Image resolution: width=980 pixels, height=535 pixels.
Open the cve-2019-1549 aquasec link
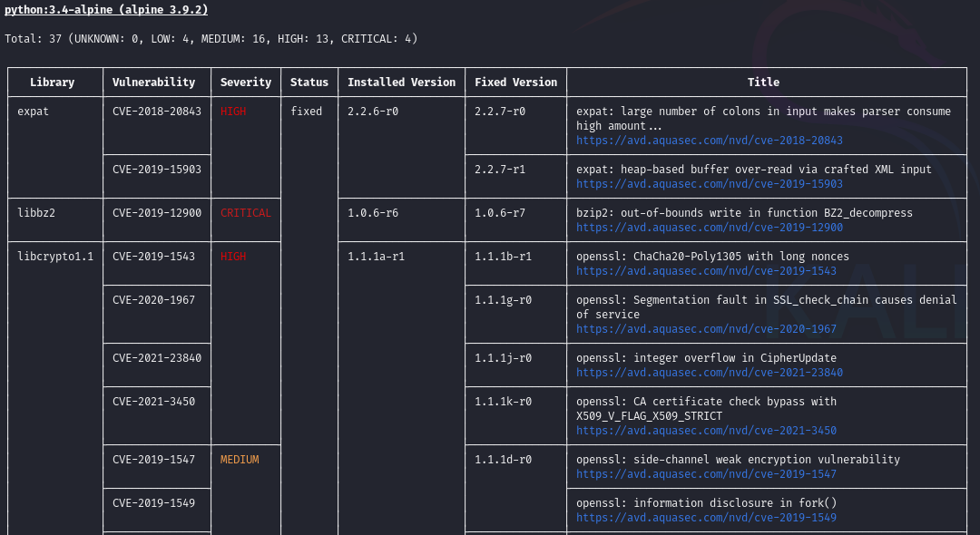pyautogui.click(x=706, y=518)
